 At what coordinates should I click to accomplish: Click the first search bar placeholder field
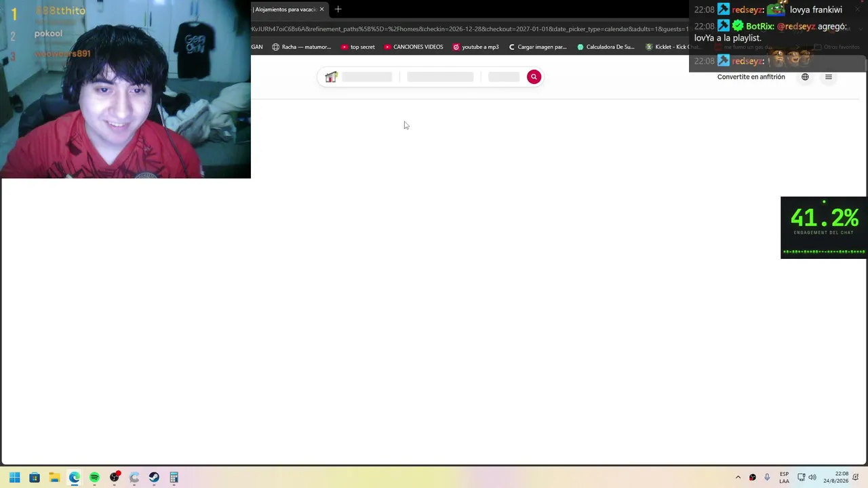(367, 77)
